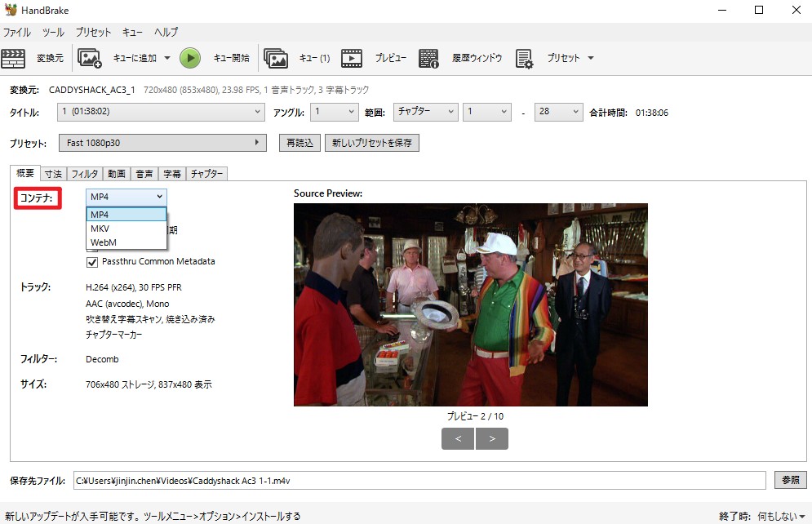812x524 pixels.
Task: Toggle Passthru Common Metadata checkbox
Action: tap(92, 262)
